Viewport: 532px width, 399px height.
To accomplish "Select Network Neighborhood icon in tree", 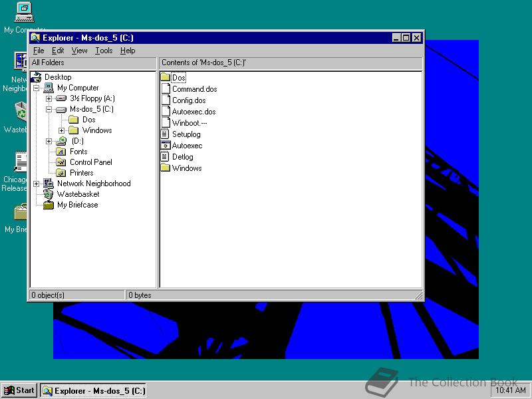I will pyautogui.click(x=49, y=184).
